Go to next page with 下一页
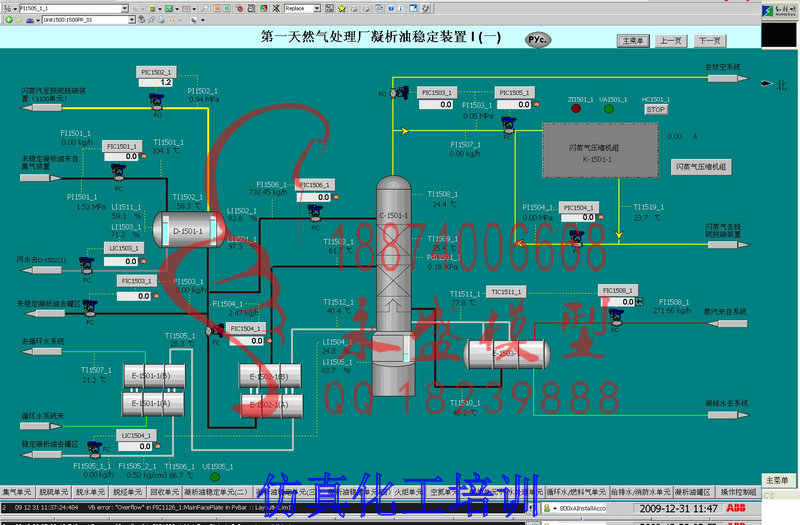The image size is (800, 525). 710,41
